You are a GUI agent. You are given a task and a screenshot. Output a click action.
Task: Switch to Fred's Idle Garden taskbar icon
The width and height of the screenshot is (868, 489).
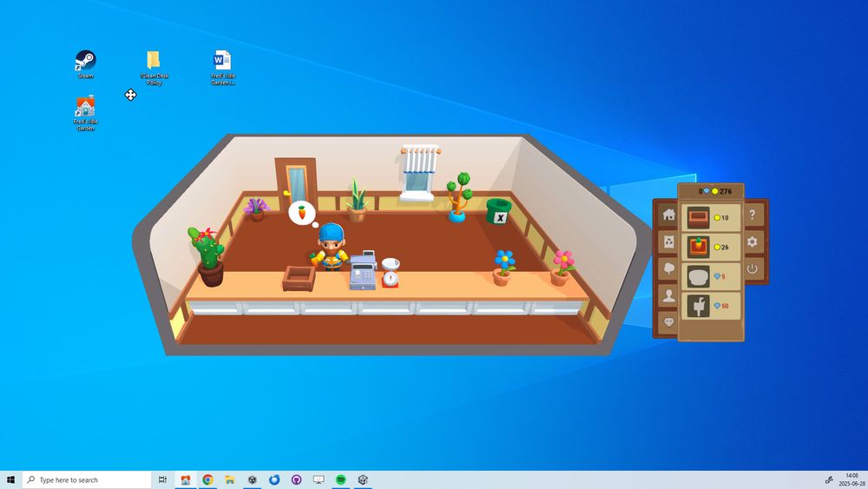coord(186,479)
